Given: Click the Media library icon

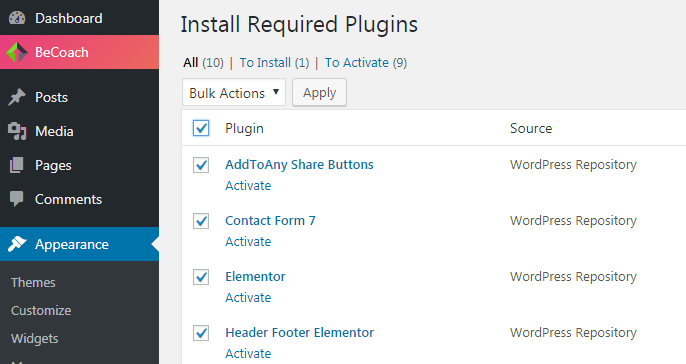Looking at the screenshot, I should (x=17, y=131).
